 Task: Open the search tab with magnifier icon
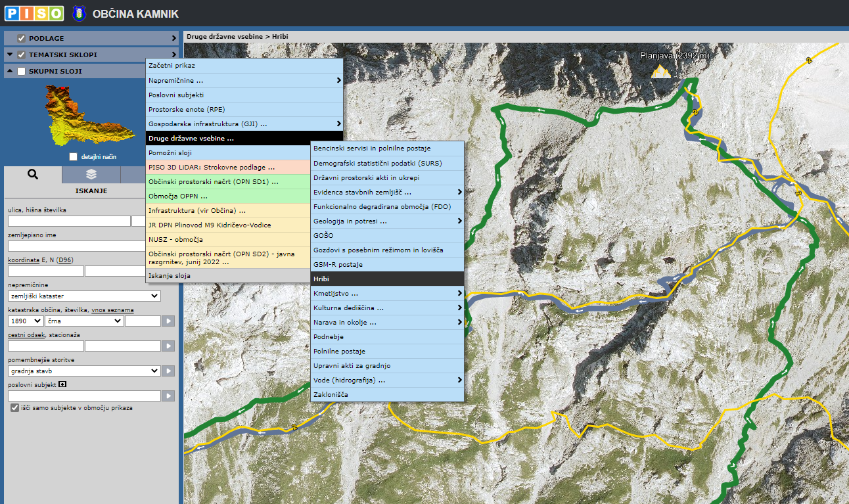tap(33, 174)
